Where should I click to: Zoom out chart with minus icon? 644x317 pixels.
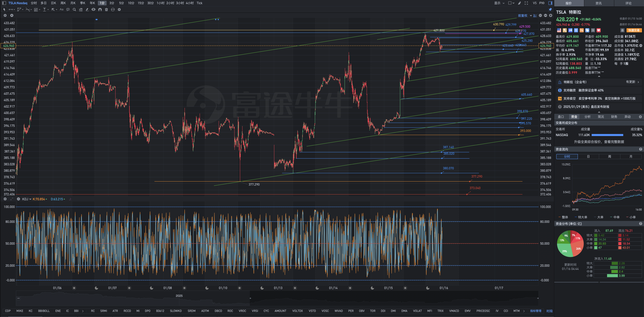(x=546, y=16)
